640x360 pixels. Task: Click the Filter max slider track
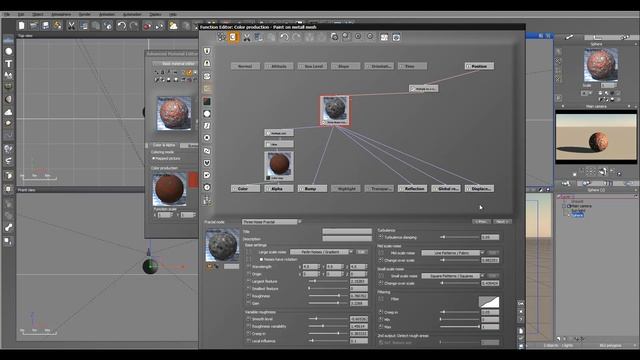pyautogui.click(x=460, y=327)
